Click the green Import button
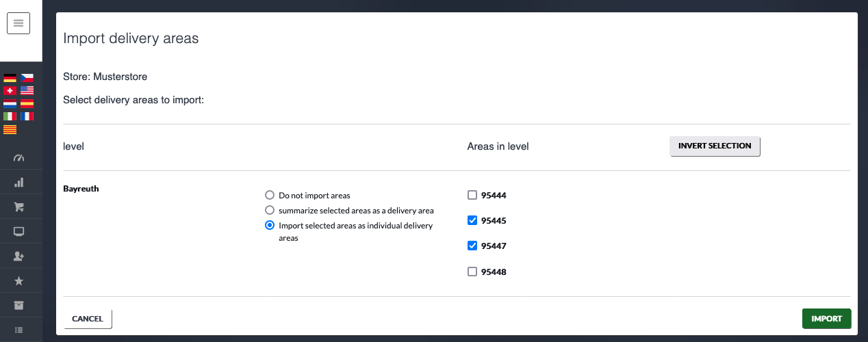Image resolution: width=868 pixels, height=342 pixels. click(826, 319)
